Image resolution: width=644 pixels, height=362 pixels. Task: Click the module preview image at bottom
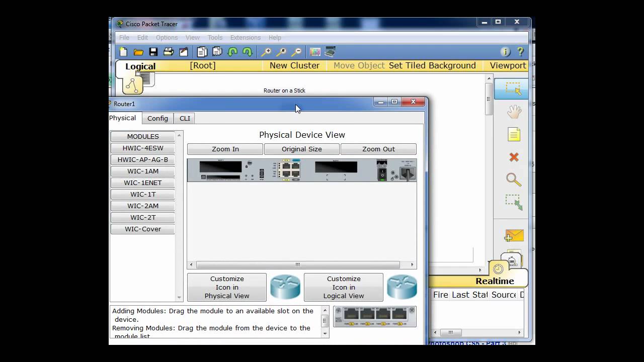pyautogui.click(x=375, y=316)
